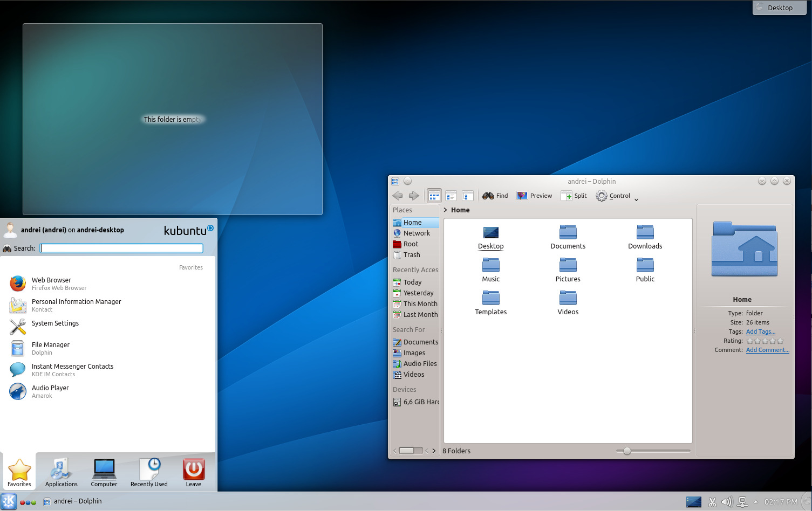Click inside the Kickoff search field
812x511 pixels.
point(121,248)
